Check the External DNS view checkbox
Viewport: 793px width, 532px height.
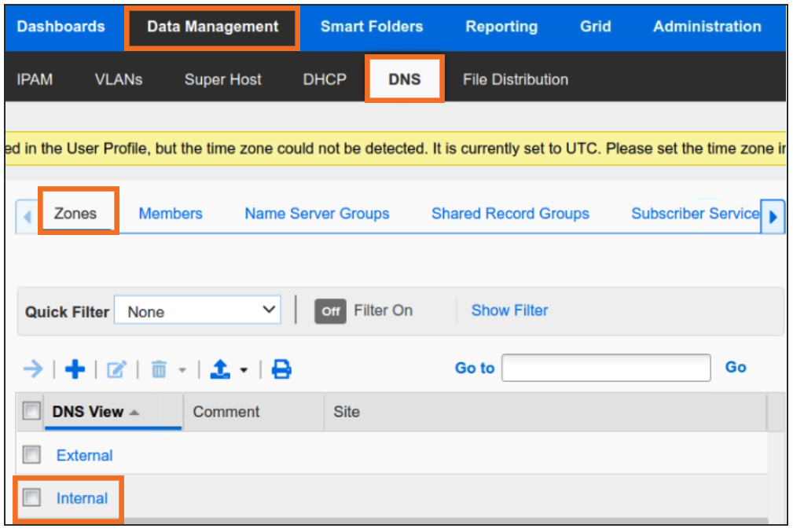click(x=31, y=455)
